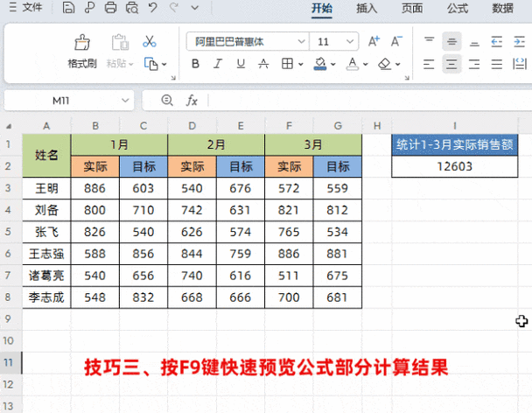Toggle Strikethrough formatting
This screenshot has height=413, width=532.
tap(263, 64)
